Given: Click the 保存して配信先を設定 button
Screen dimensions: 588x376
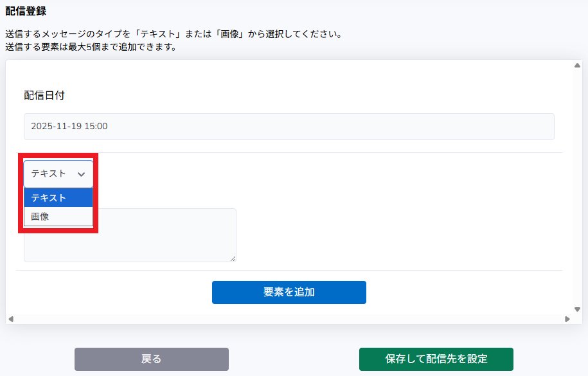Looking at the screenshot, I should click(436, 359).
